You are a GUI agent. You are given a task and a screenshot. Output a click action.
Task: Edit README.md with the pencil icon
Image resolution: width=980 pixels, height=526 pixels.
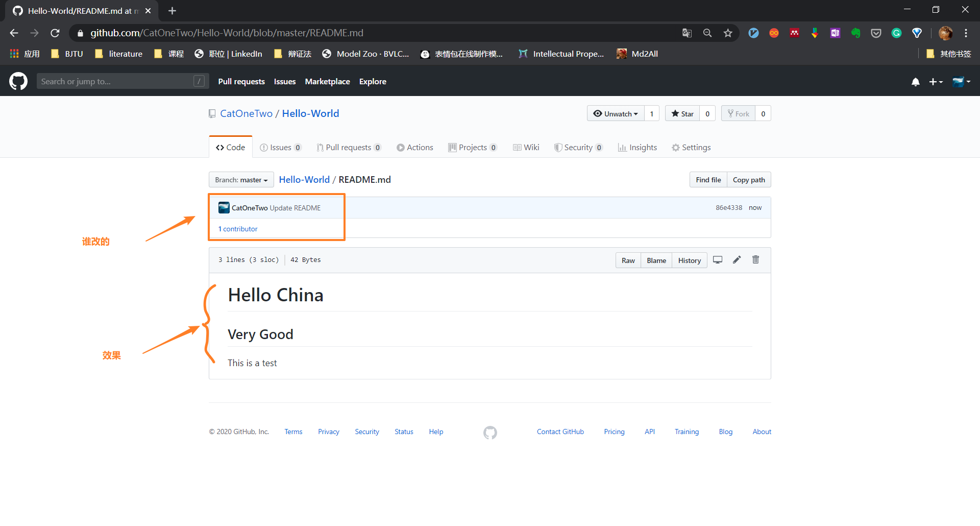click(737, 260)
